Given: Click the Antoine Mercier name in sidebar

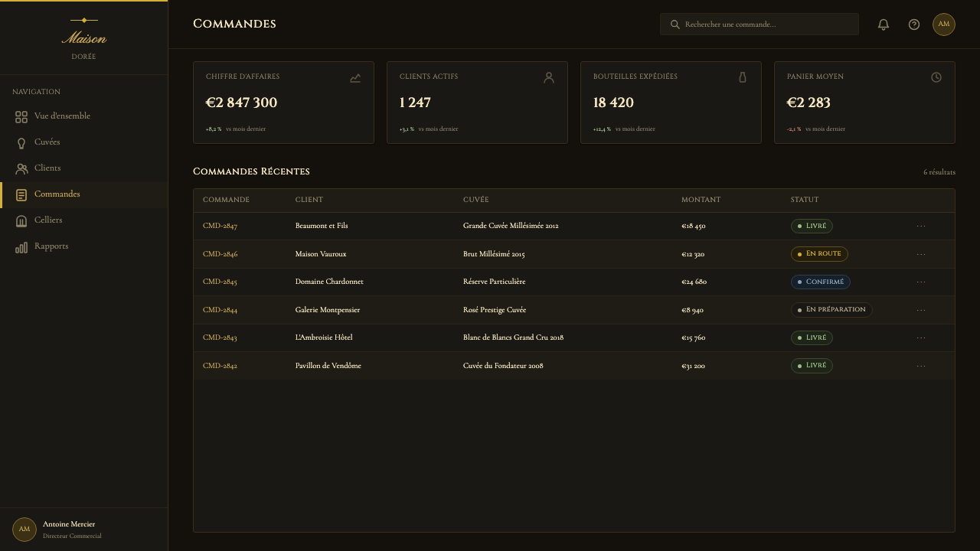Looking at the screenshot, I should pos(69,525).
